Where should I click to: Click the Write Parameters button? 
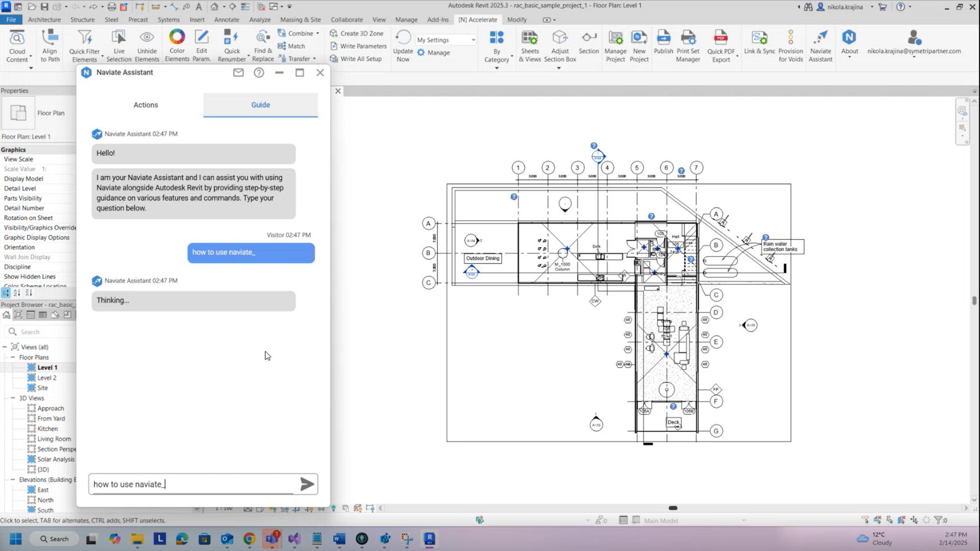point(358,46)
